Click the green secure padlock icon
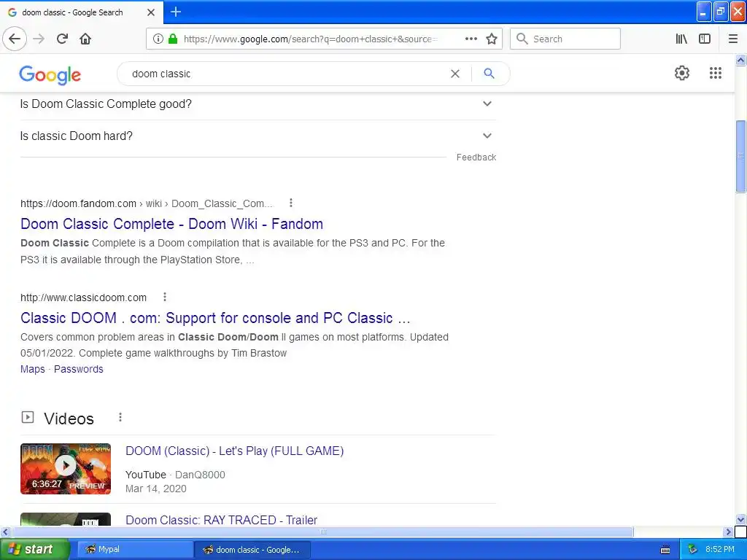The height and width of the screenshot is (560, 747). coord(172,39)
